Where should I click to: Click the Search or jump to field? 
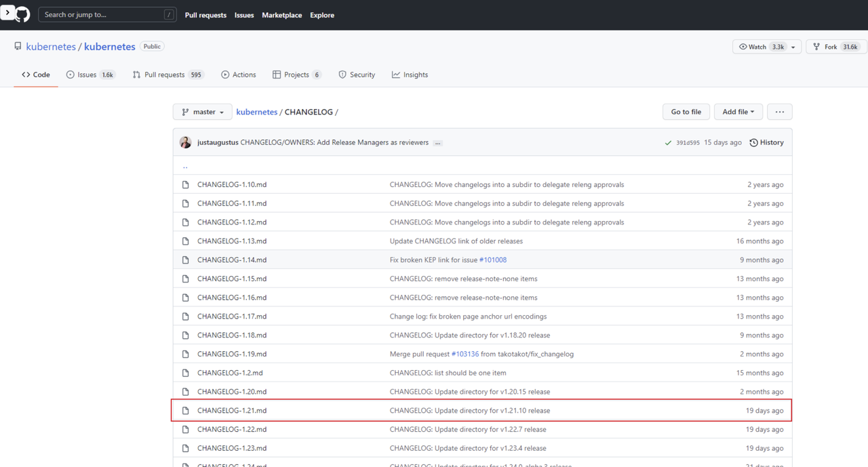tap(108, 14)
